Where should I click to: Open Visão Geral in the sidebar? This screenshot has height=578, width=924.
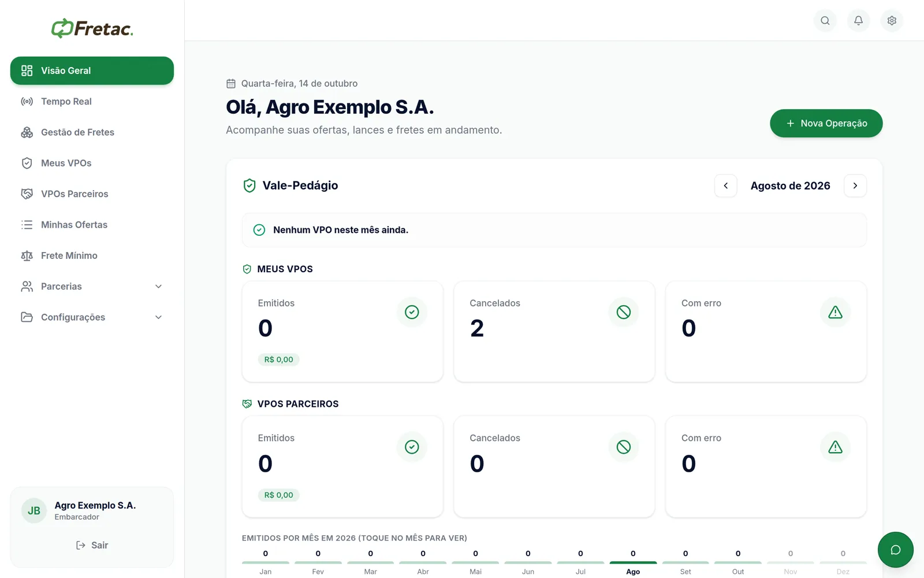(x=92, y=71)
